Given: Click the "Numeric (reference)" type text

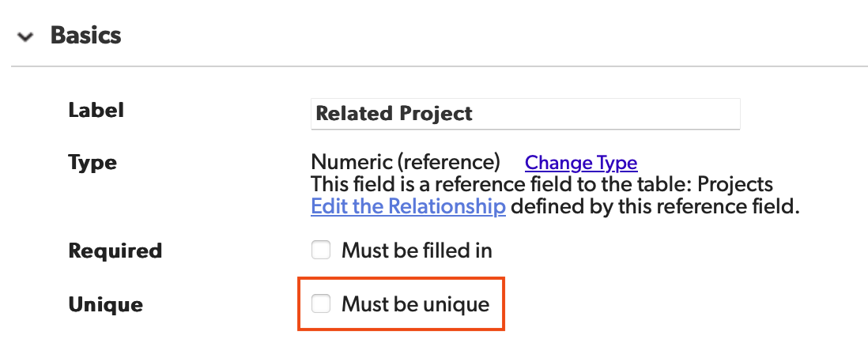Looking at the screenshot, I should tap(406, 163).
